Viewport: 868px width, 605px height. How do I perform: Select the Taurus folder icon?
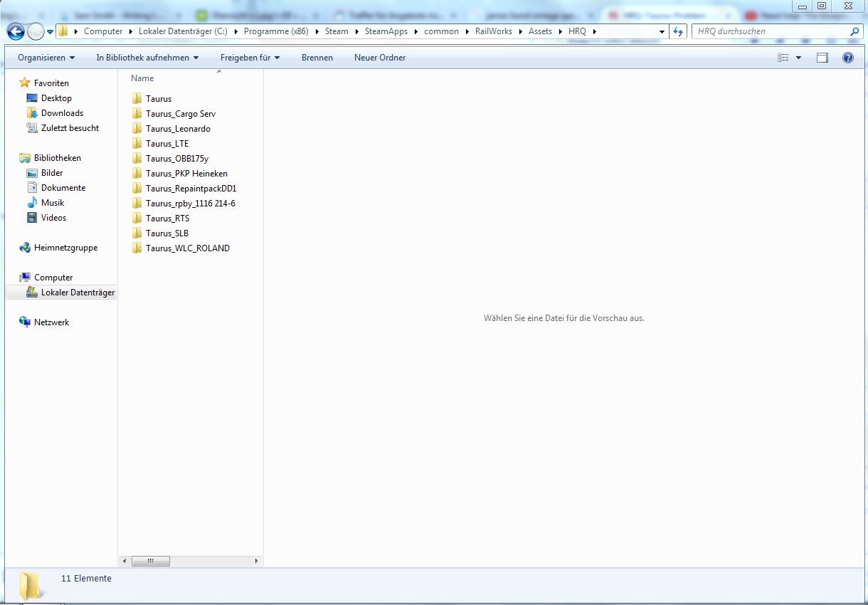(x=137, y=99)
